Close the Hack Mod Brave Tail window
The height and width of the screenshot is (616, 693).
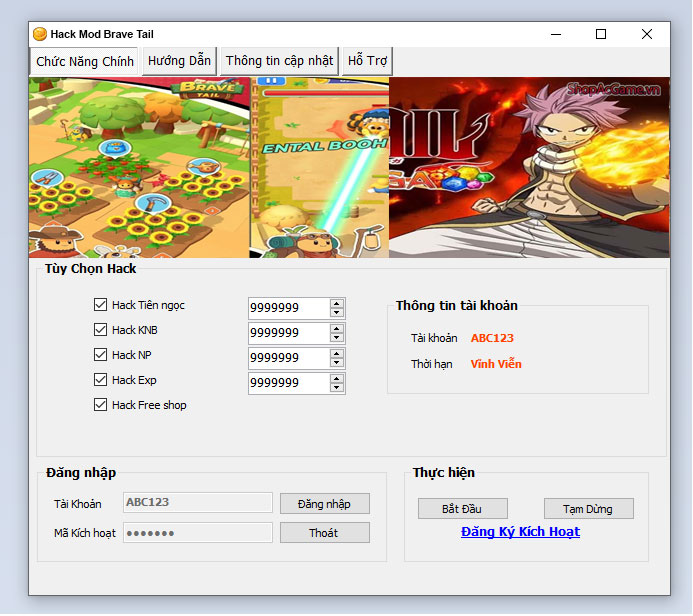coord(647,34)
